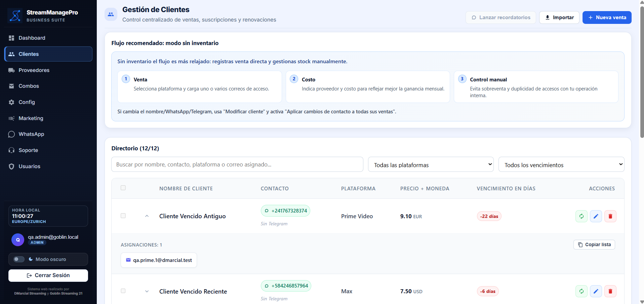The image size is (644, 304).
Task: Click the user avatar circle labeled Q
Action: (18, 240)
